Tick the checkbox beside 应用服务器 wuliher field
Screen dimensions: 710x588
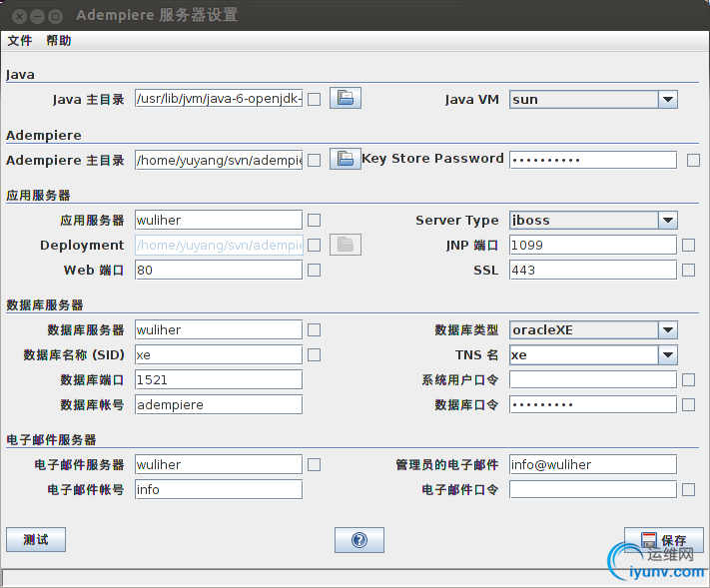point(314,220)
